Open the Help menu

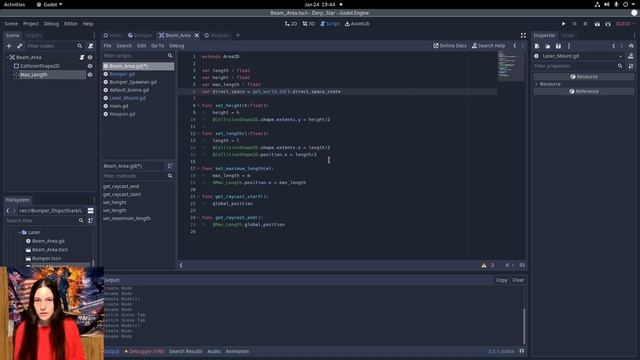coord(88,24)
